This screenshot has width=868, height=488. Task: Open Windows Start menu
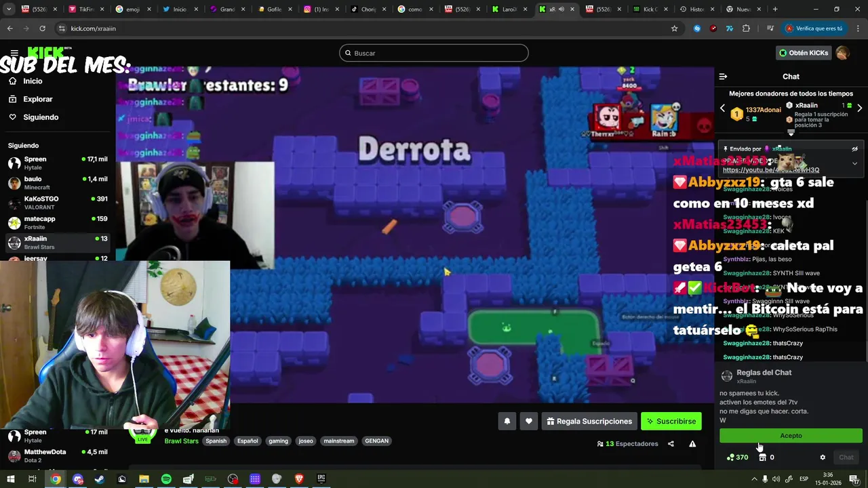coord(9,479)
